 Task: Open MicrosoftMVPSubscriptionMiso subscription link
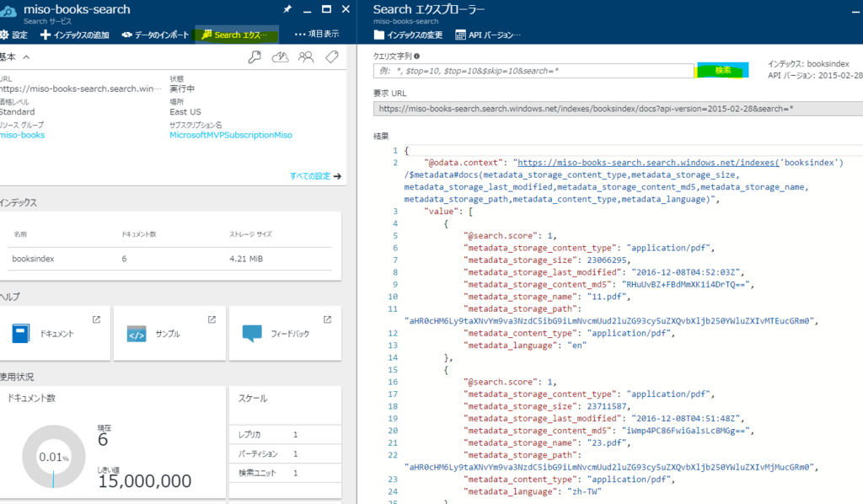pos(231,135)
